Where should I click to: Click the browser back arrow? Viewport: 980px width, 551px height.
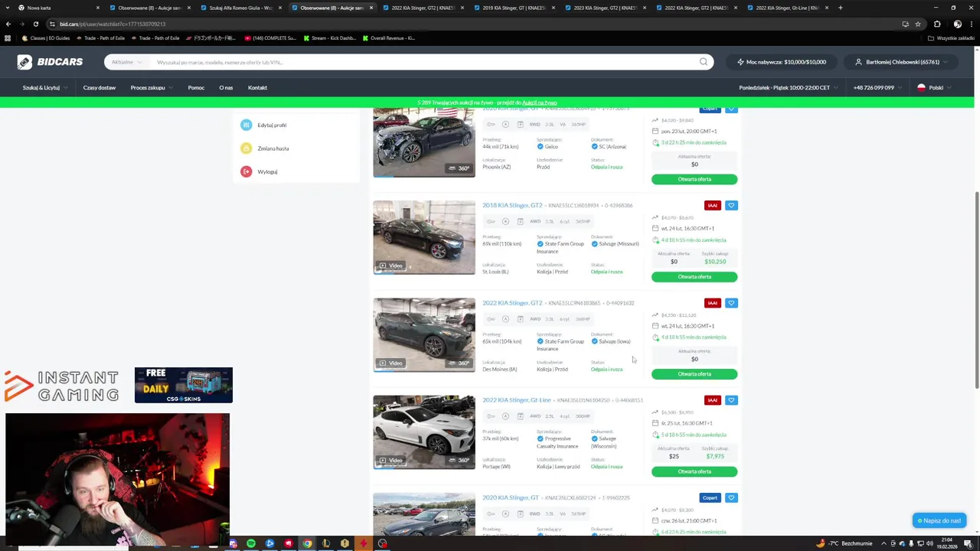(8, 24)
